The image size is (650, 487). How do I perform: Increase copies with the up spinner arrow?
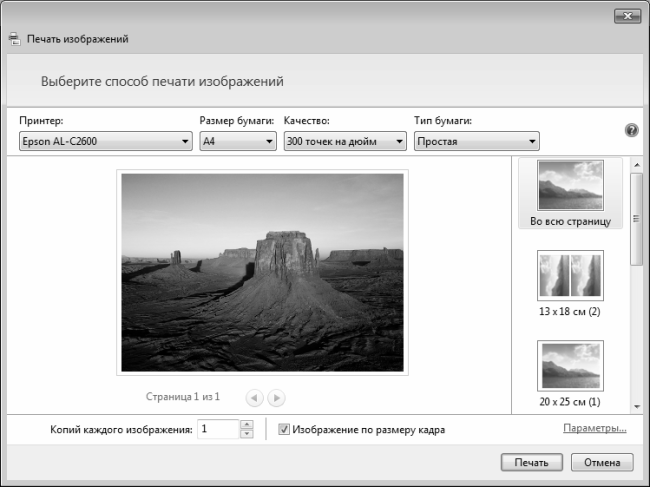coord(247,424)
